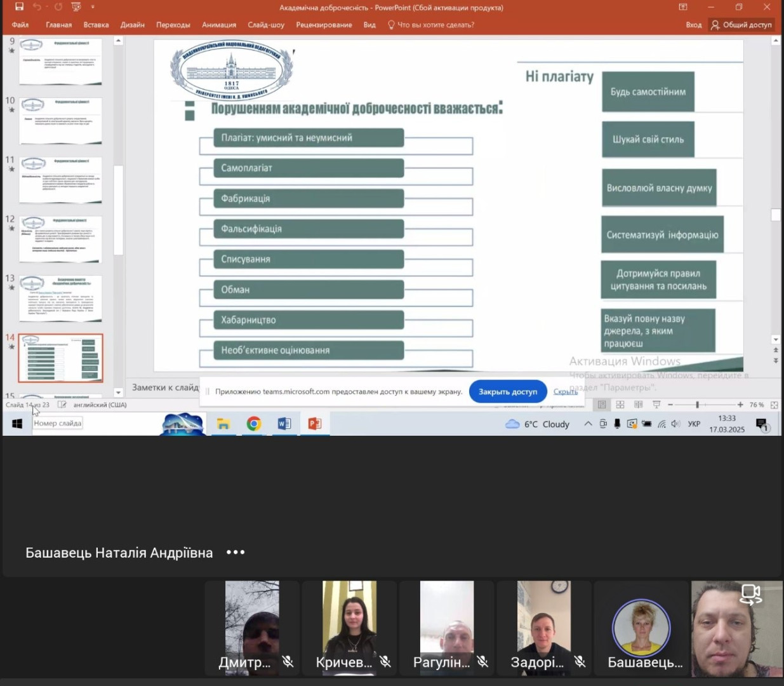Screen dimensions: 784x686
Task: Click the Хабарництво box on slide
Action: pos(309,320)
